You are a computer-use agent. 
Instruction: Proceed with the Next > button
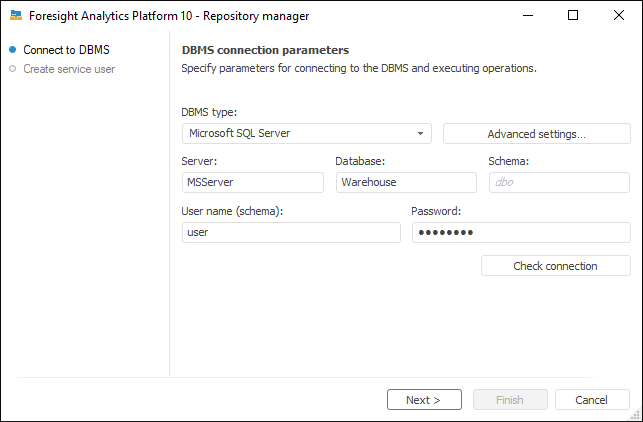click(424, 400)
